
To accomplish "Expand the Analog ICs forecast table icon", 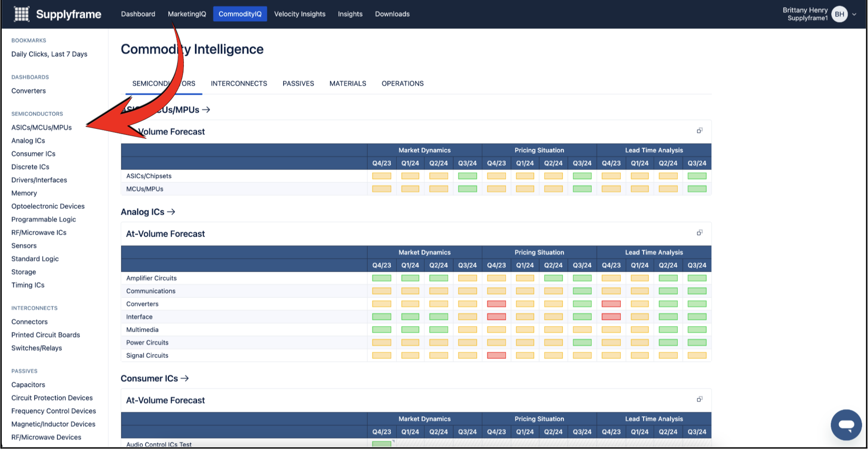I will point(699,233).
